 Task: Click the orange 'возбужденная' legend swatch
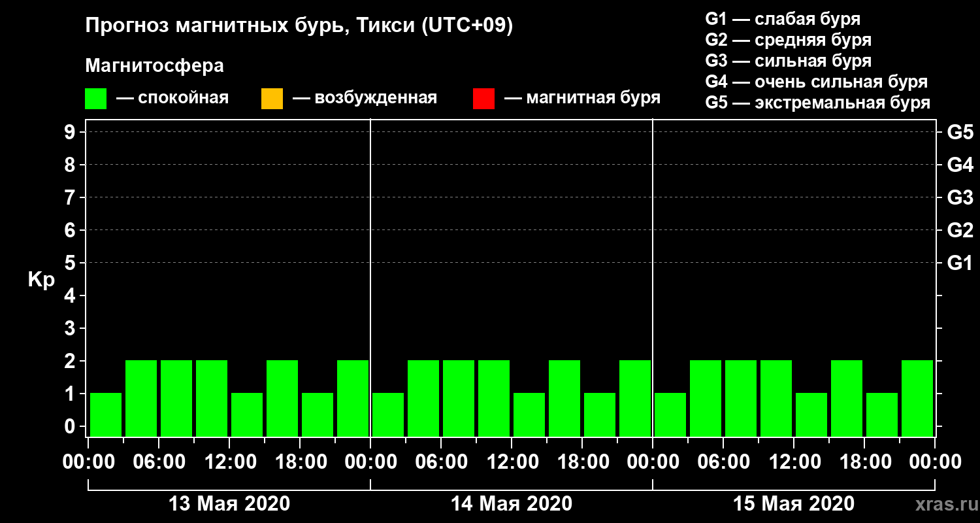tap(272, 99)
